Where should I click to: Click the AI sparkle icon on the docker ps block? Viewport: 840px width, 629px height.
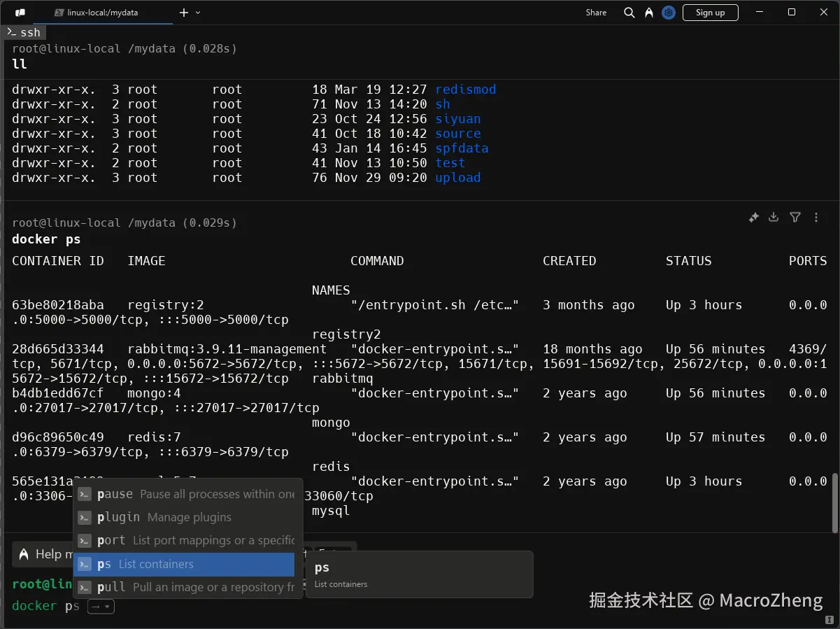point(753,218)
